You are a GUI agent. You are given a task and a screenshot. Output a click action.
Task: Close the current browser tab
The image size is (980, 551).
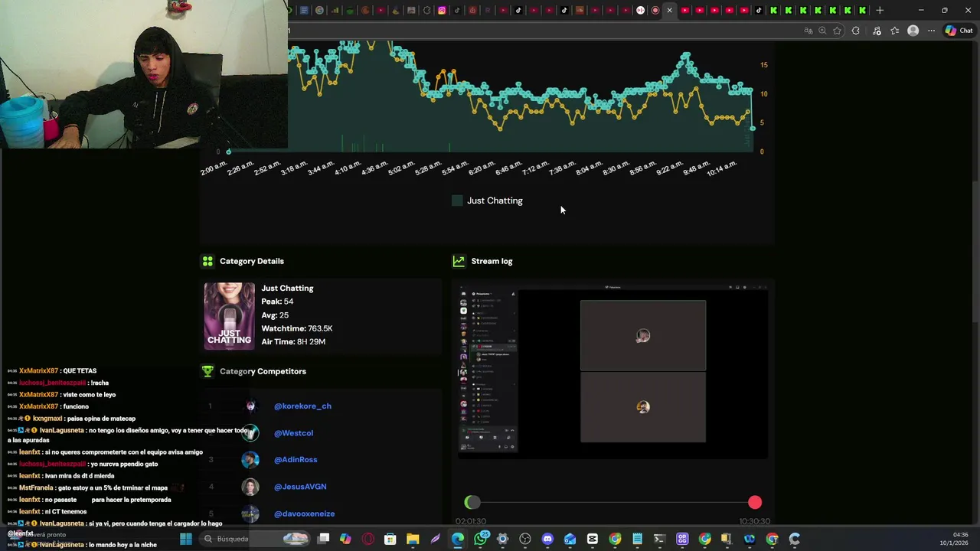tap(669, 11)
